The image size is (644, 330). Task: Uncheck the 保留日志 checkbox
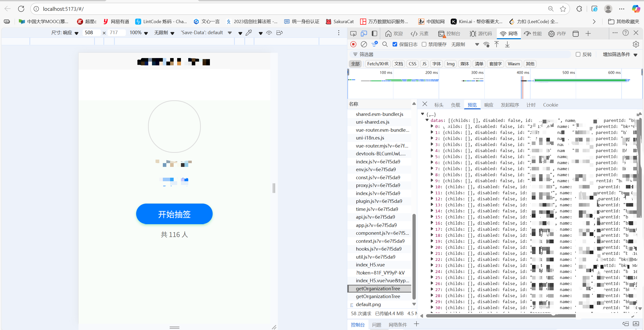click(395, 44)
